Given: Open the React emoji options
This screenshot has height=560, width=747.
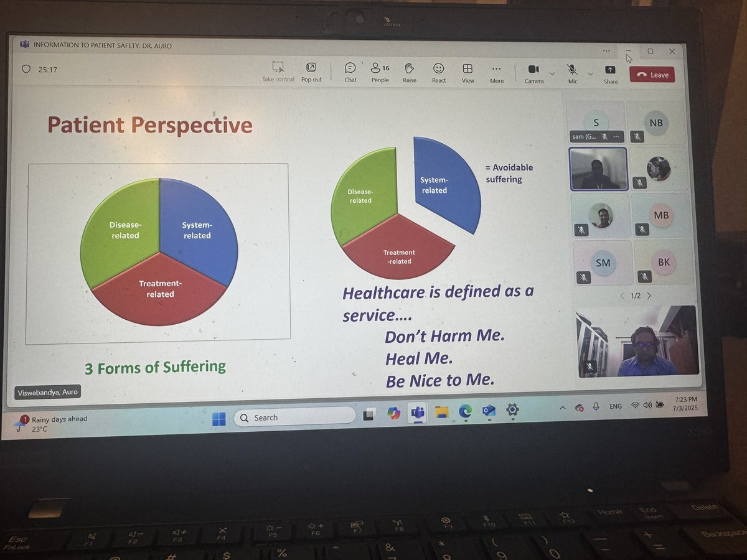Looking at the screenshot, I should 439,72.
